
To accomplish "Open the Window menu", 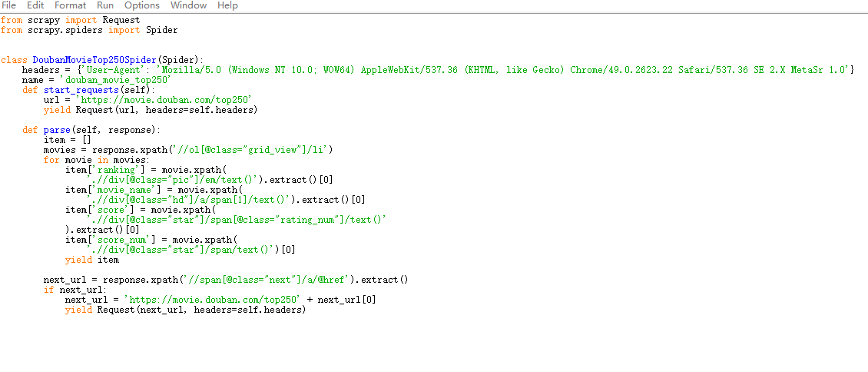I will tap(188, 5).
